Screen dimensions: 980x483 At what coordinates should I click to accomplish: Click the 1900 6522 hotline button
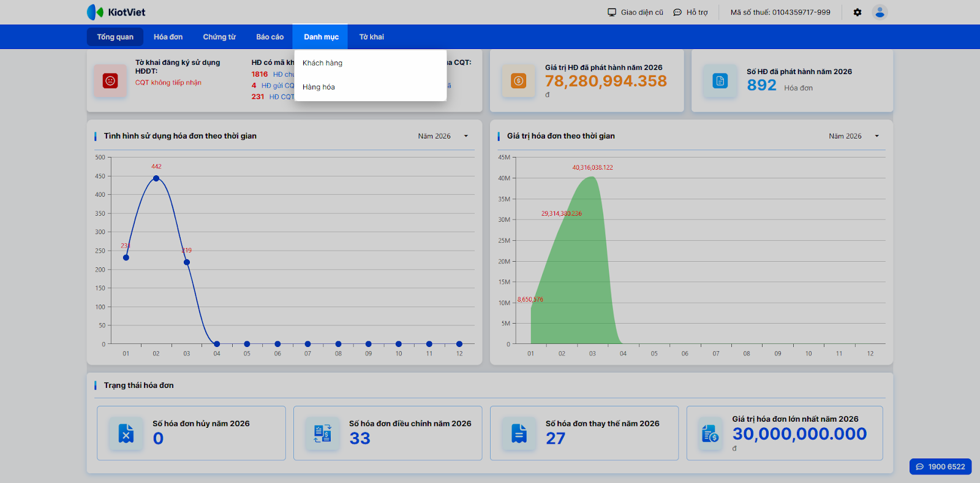pyautogui.click(x=940, y=466)
